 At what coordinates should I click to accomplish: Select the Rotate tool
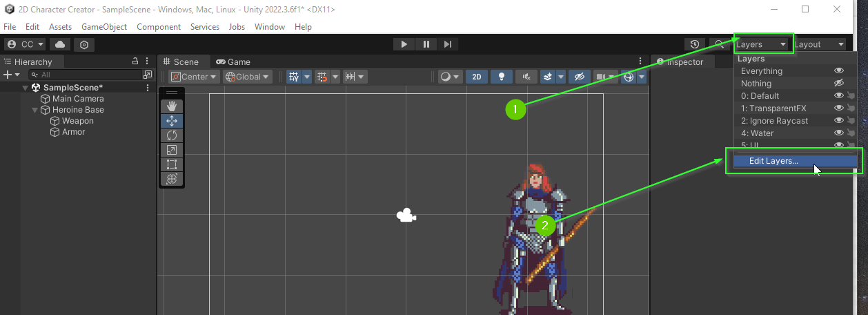(x=172, y=135)
